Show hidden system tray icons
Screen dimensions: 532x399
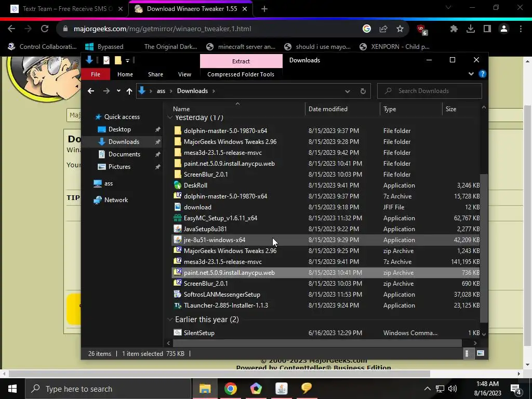(x=428, y=389)
